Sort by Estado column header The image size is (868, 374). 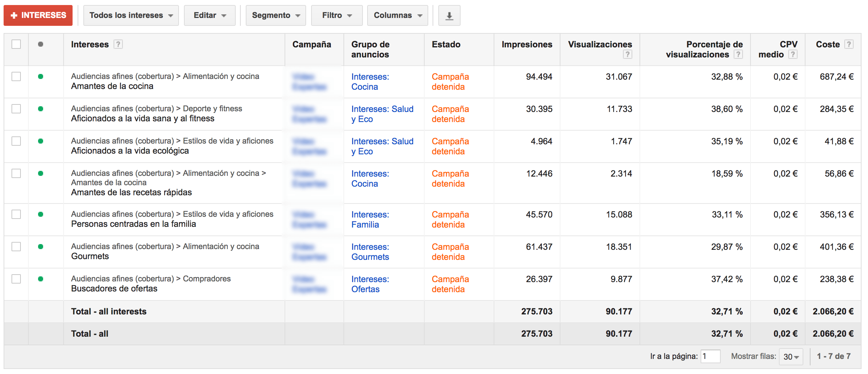coord(446,45)
